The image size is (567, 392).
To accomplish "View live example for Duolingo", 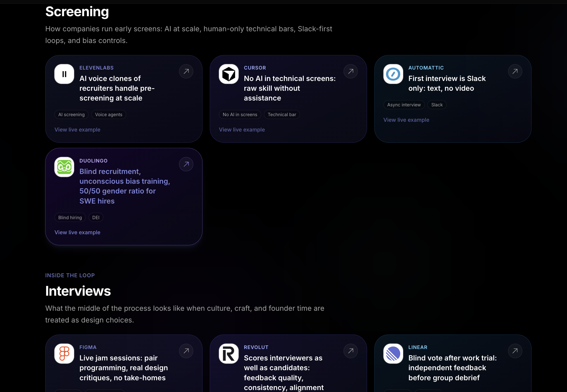I will [77, 232].
